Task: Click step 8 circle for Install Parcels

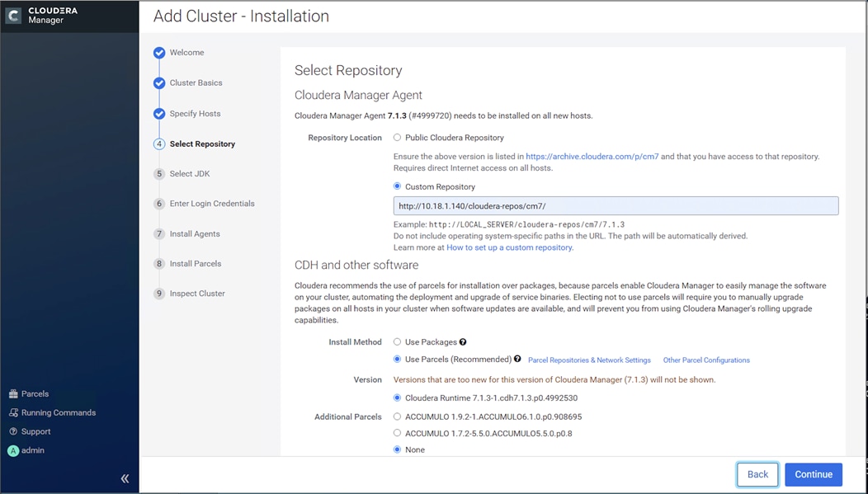Action: 159,263
